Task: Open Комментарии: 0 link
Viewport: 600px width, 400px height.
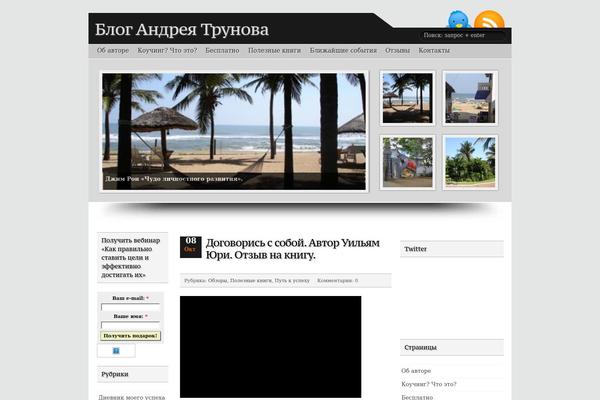Action: click(338, 281)
